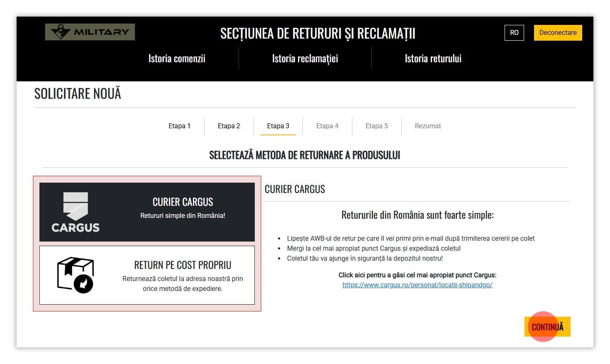
Task: Click the return package box icon
Action: click(76, 275)
